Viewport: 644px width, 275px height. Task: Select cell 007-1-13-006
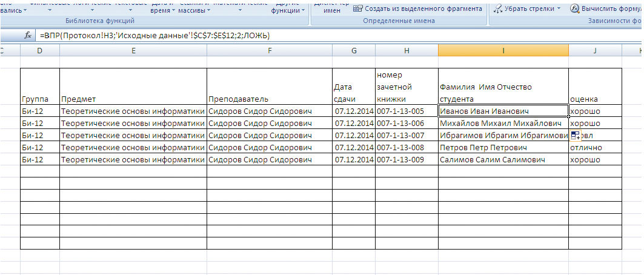click(x=407, y=123)
